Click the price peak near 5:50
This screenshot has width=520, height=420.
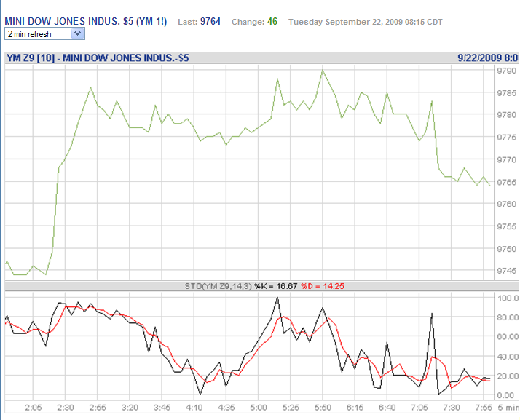323,71
